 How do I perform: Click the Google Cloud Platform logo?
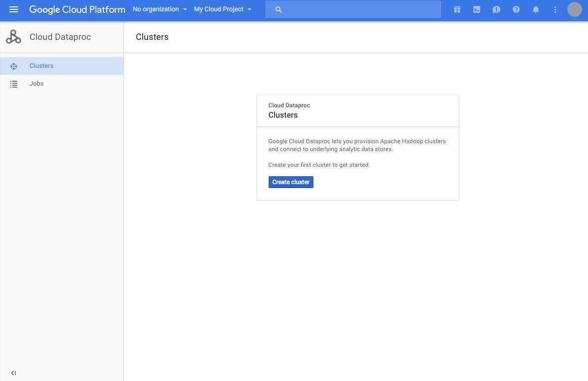77,9
